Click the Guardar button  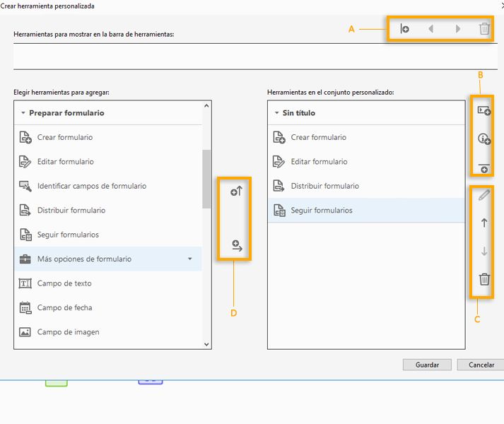pos(427,365)
